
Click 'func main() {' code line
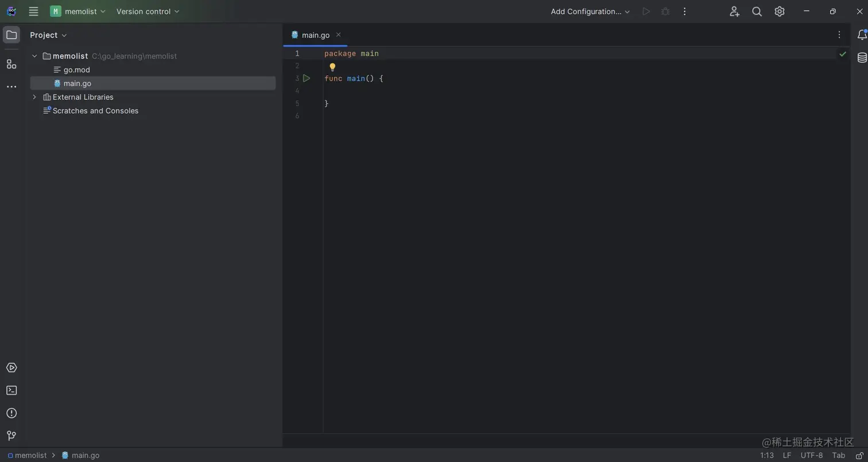coord(354,78)
